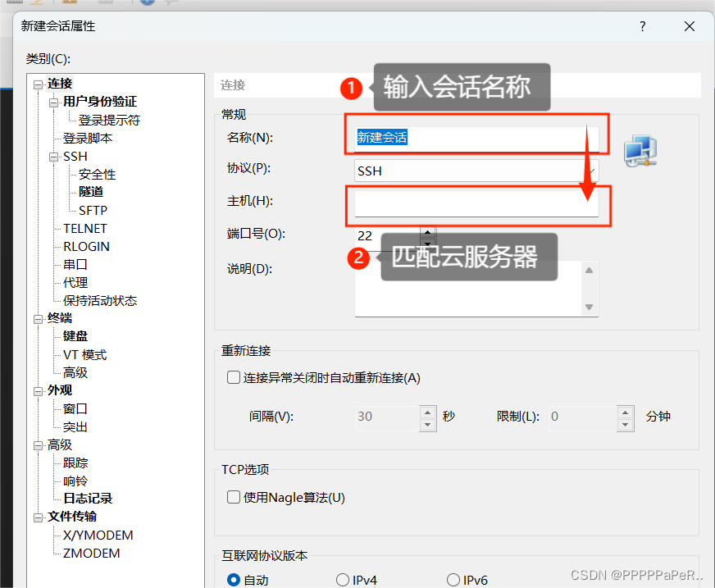The image size is (715, 588).
Task: Enable the Nagle algorithm checkbox
Action: pyautogui.click(x=234, y=497)
